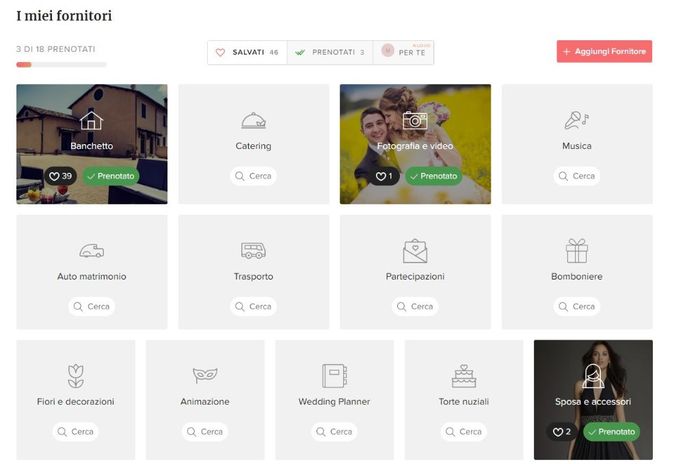This screenshot has height=464, width=700.
Task: Toggle the heart counter on Fotografia e video
Action: (386, 176)
